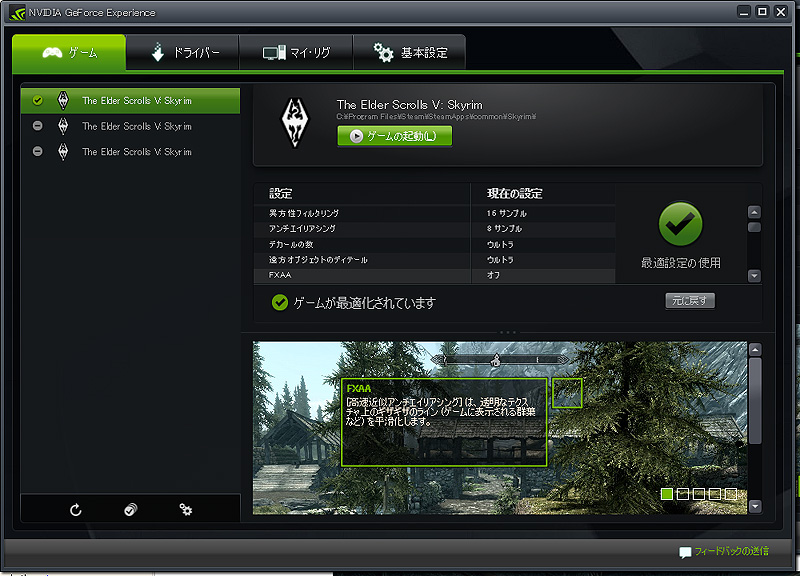Click the gray minus status icon on the second Skyrim entry
The image size is (800, 576).
pyautogui.click(x=37, y=126)
